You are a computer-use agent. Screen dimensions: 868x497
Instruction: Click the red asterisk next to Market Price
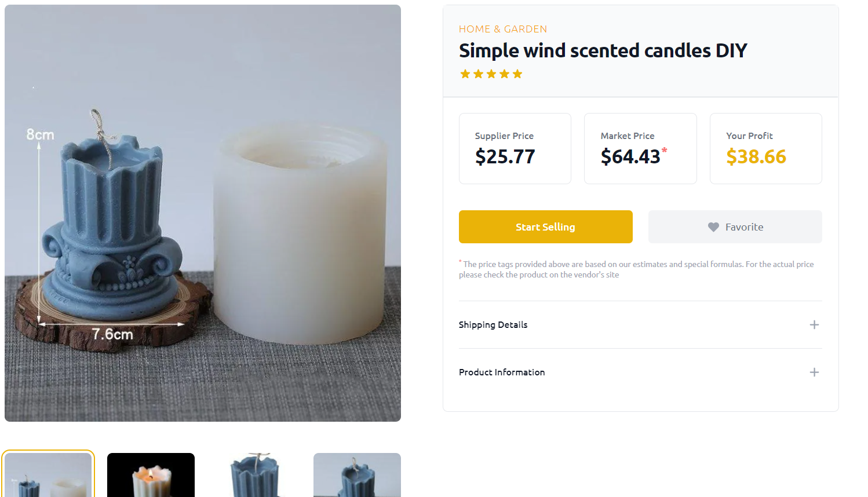665,151
